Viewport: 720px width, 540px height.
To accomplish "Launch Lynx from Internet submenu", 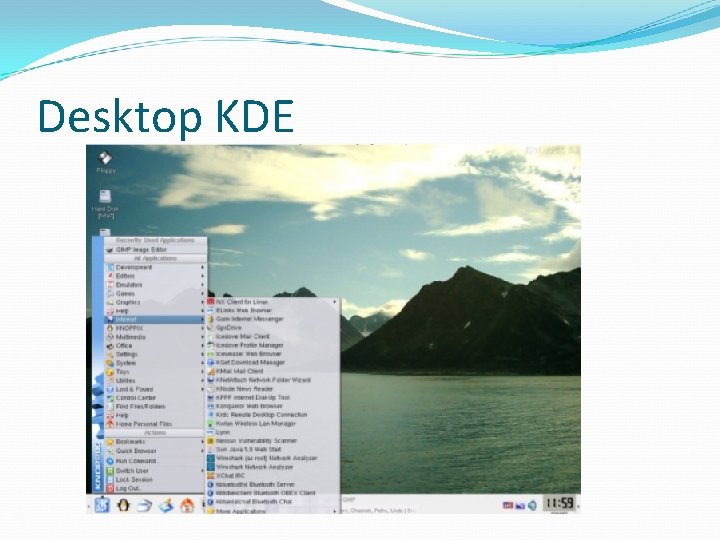I will (273, 432).
